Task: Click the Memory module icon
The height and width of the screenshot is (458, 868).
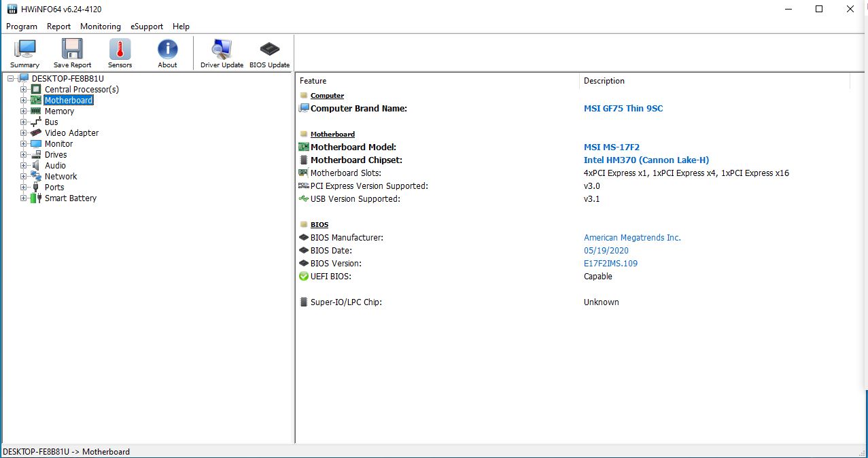Action: [36, 111]
